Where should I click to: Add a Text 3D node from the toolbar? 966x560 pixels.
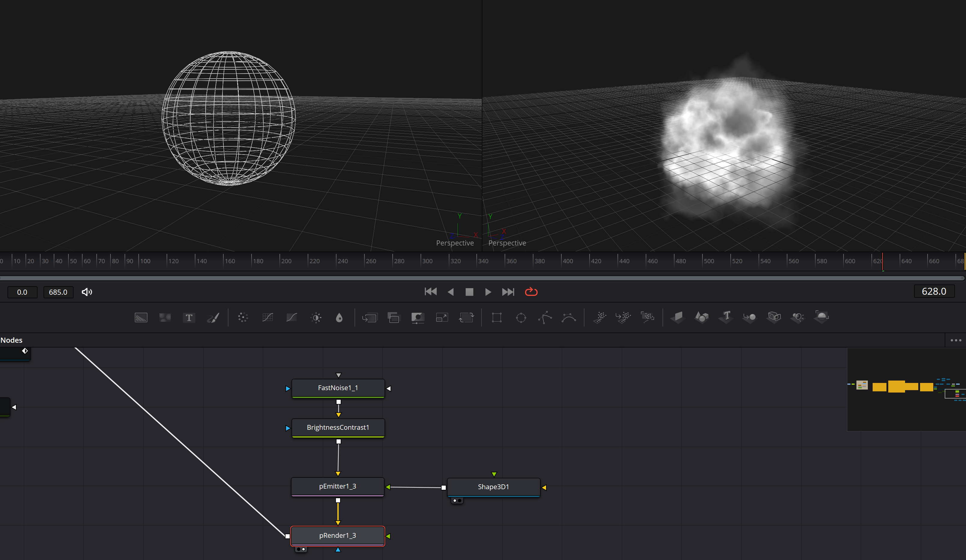[726, 318]
